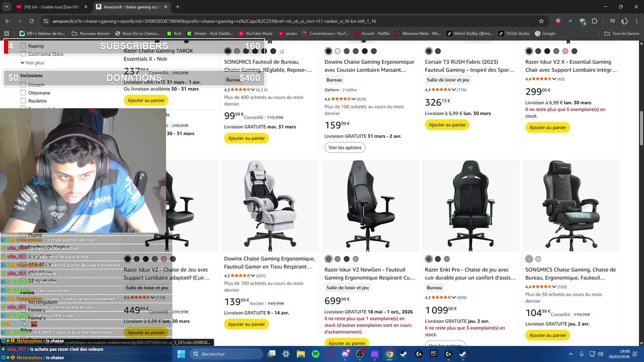
Task: Add Corsair T3 RUSH chair to cart
Action: point(447,125)
